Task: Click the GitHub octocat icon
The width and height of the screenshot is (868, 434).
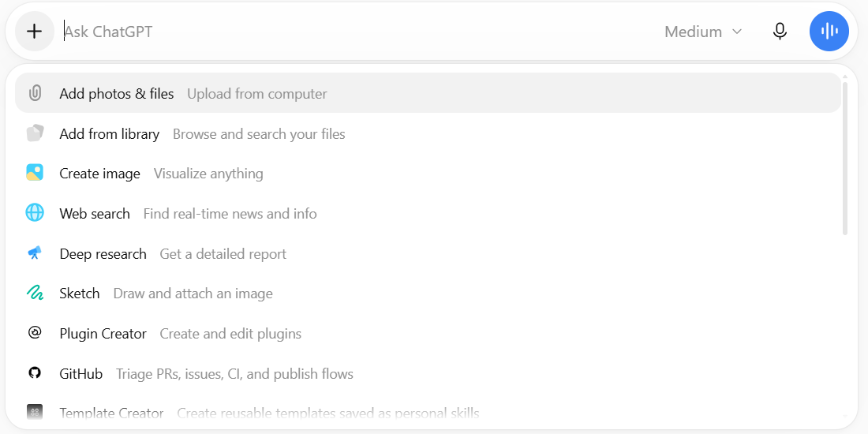Action: (x=35, y=373)
